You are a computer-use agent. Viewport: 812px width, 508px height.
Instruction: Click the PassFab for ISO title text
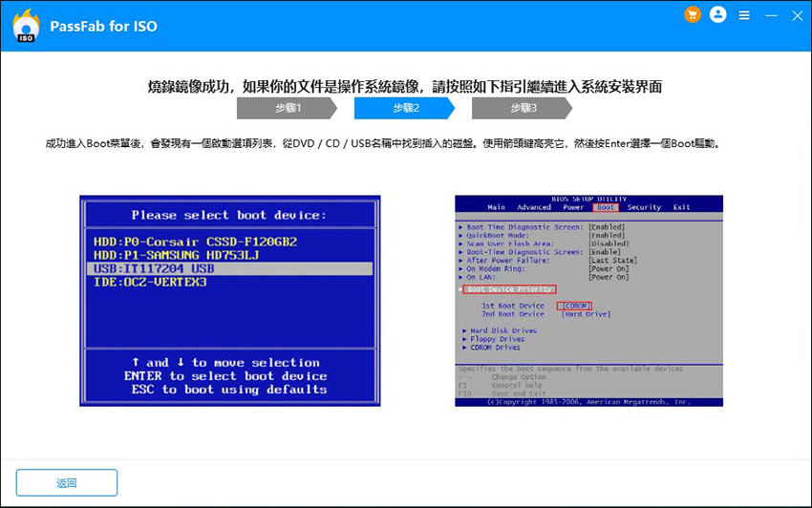pos(105,27)
